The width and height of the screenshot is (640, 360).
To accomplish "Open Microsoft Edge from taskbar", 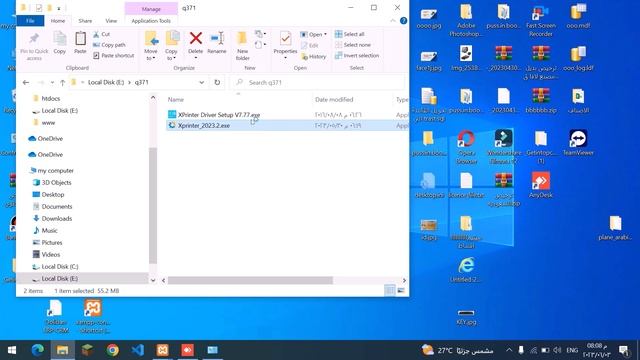I will click(38, 350).
